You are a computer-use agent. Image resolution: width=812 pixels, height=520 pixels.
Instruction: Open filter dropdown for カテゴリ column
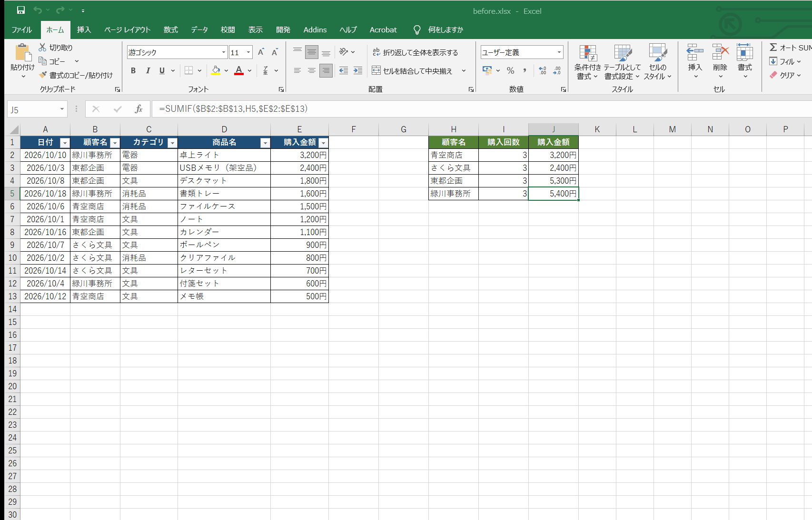[172, 143]
